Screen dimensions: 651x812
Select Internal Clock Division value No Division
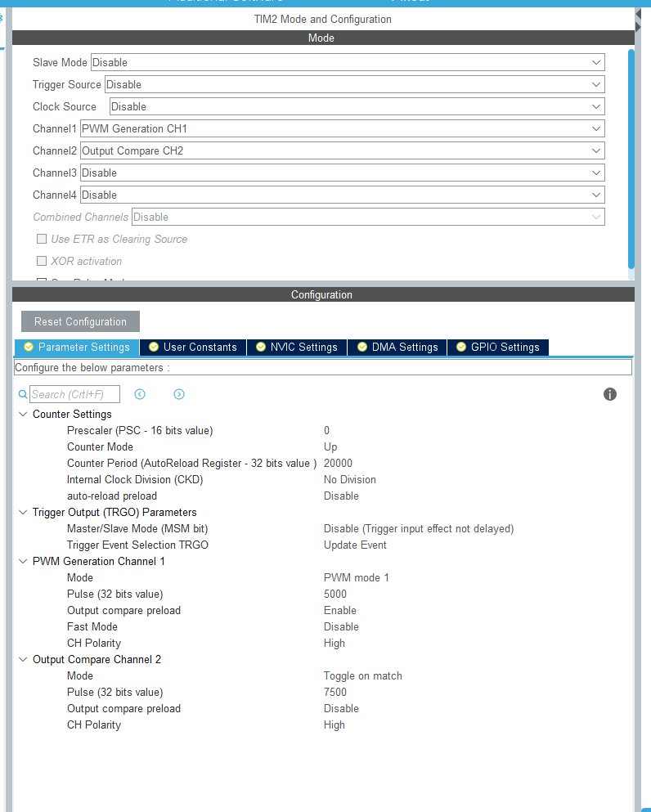(x=349, y=479)
